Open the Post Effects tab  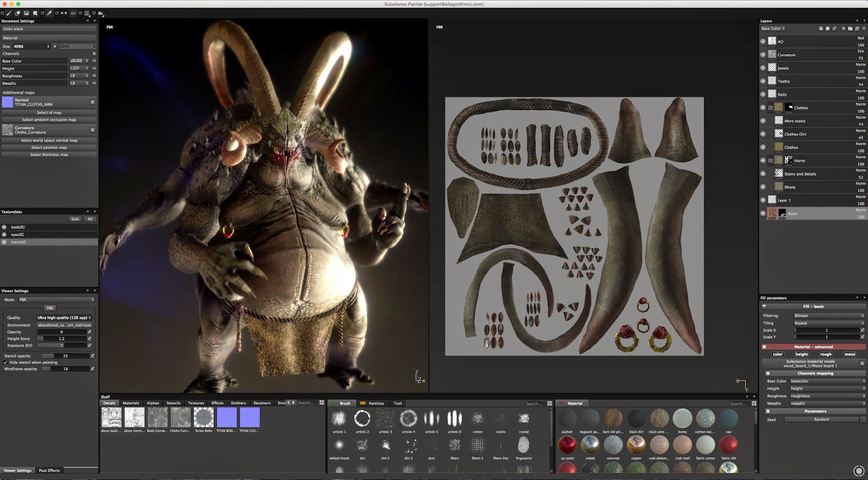point(49,470)
